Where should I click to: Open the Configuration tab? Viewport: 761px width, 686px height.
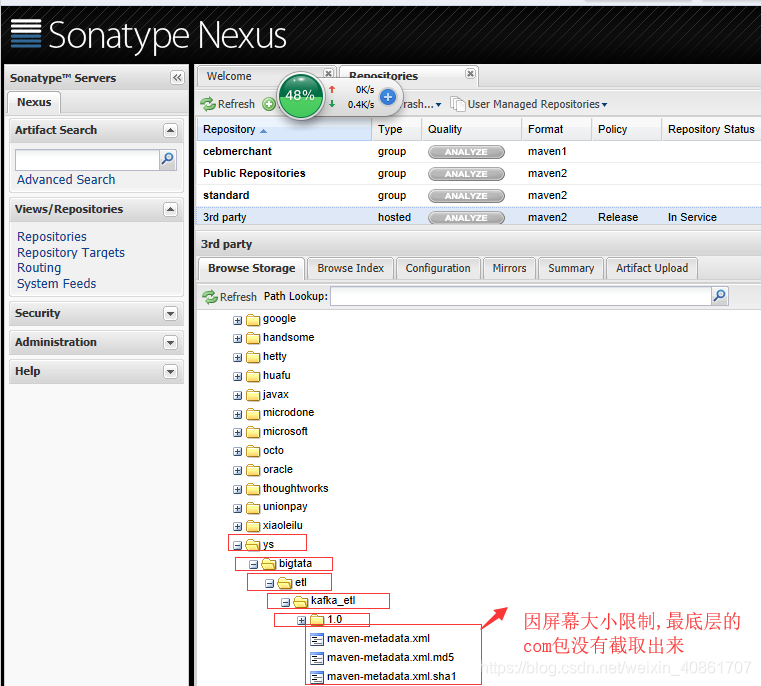pyautogui.click(x=438, y=268)
